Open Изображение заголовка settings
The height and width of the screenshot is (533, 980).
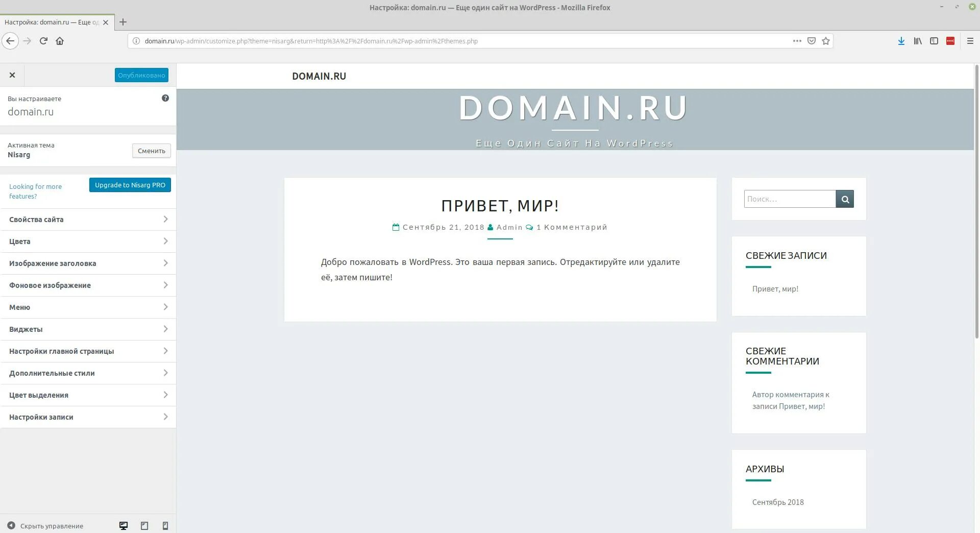tap(88, 263)
